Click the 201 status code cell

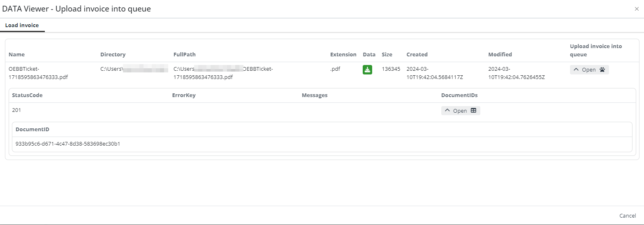(16, 110)
